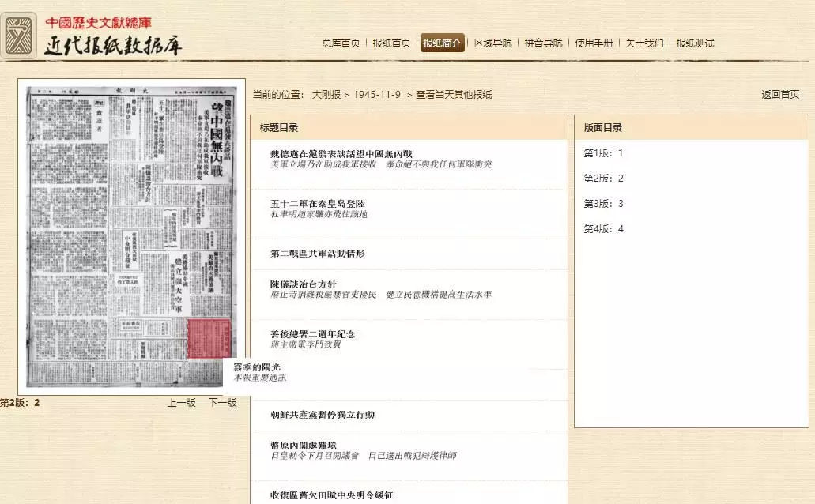The image size is (815, 504).
Task: Click red highlighted region on newspaper scan
Action: click(208, 339)
